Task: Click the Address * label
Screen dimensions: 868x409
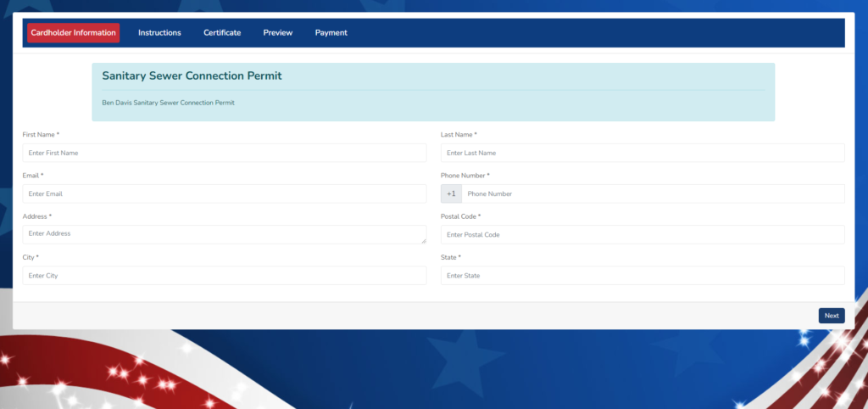Action: coord(37,216)
